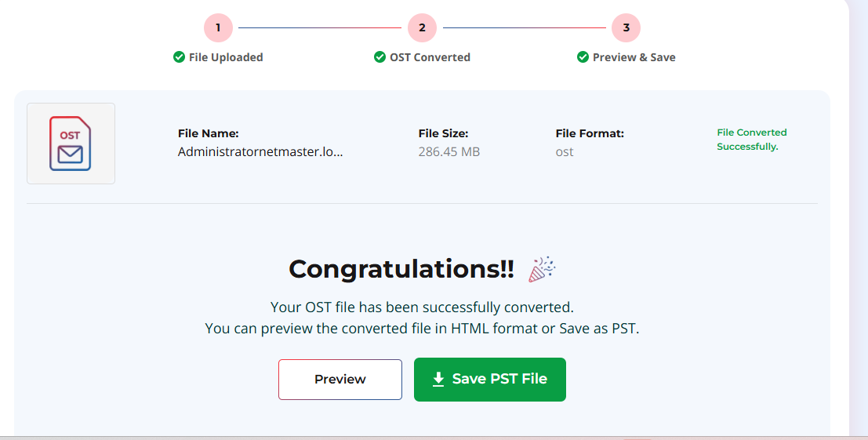
Task: Click green checkmark beside File Uploaded
Action: pos(179,57)
